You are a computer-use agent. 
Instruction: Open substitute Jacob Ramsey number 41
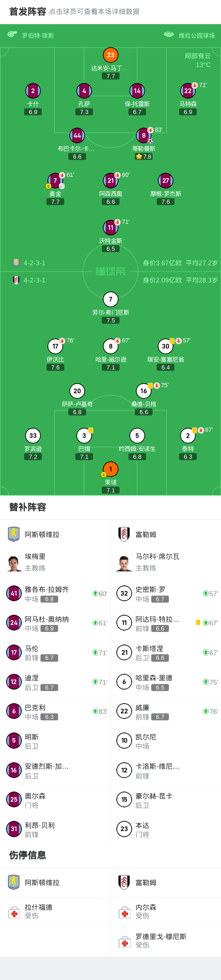pyautogui.click(x=55, y=593)
